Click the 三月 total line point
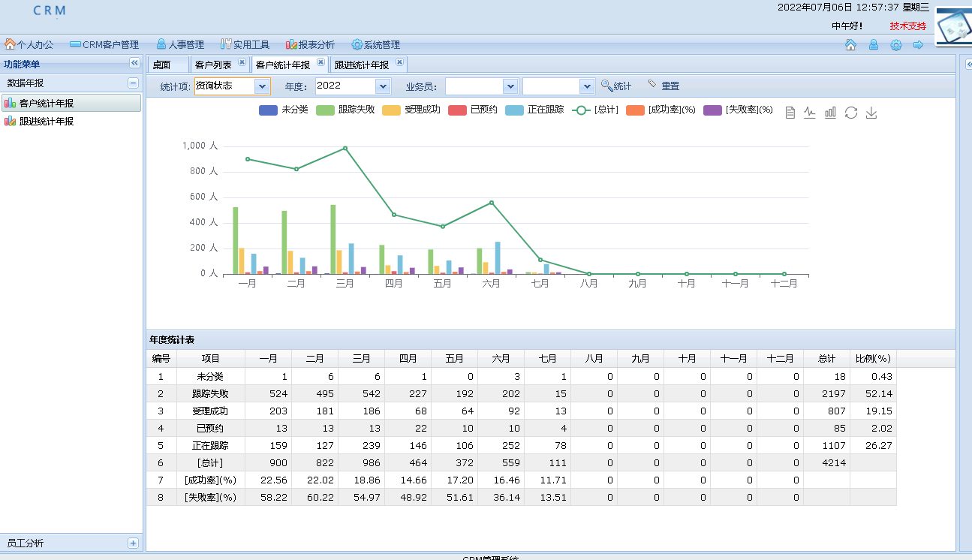The height and width of the screenshot is (560, 972). pyautogui.click(x=345, y=148)
